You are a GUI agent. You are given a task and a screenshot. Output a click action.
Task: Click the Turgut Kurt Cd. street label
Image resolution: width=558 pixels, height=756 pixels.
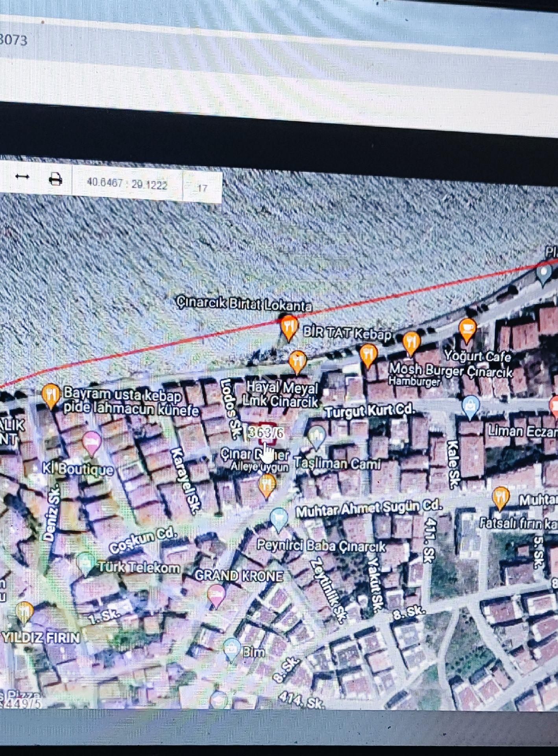pyautogui.click(x=370, y=411)
